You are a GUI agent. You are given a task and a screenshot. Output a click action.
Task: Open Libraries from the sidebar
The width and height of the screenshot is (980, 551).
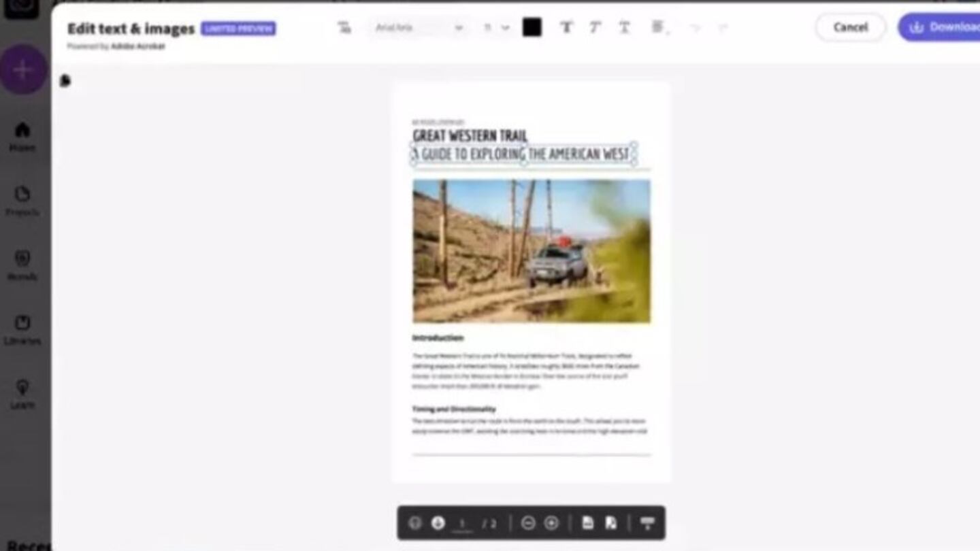tap(22, 329)
